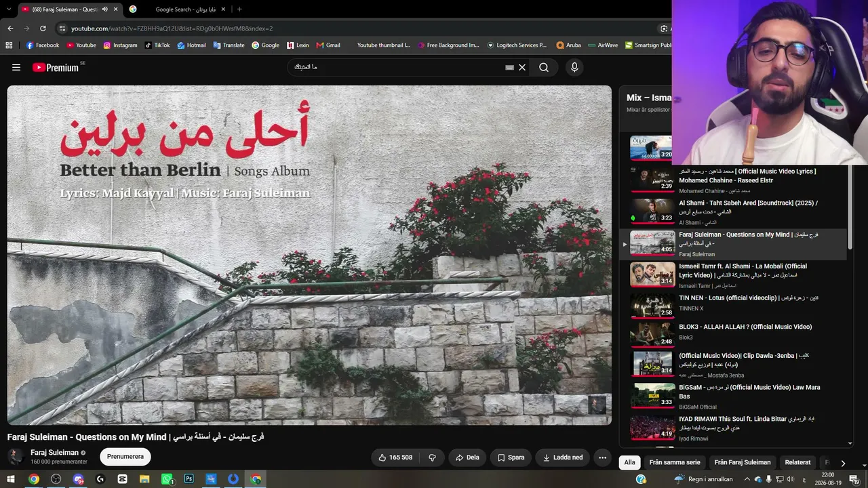Screen dimensions: 868x488
Task: Show more filter chips with right arrow
Action: tap(843, 463)
